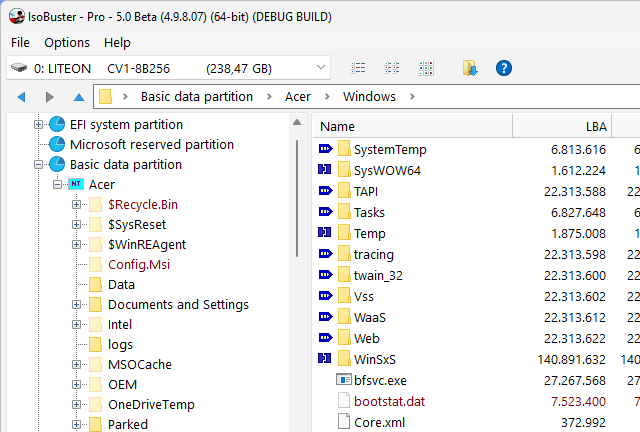Screen dimensions: 640x432
Task: Select SystemTemp folder in file list
Action: 390,149
